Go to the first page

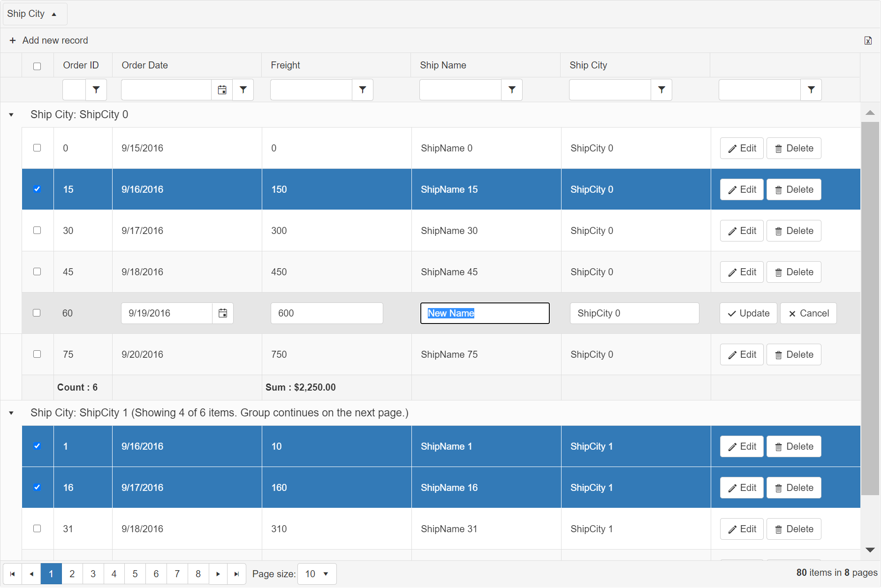(x=13, y=574)
